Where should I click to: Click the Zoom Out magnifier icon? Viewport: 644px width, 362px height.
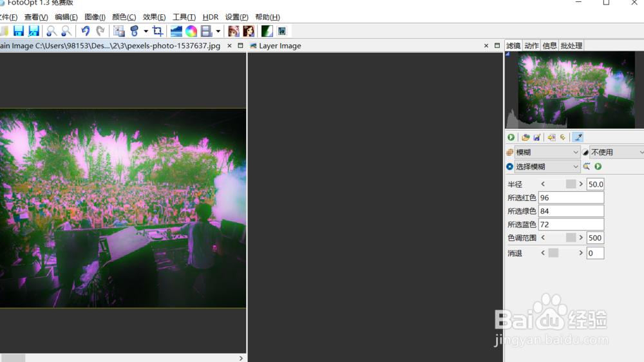tap(66, 31)
